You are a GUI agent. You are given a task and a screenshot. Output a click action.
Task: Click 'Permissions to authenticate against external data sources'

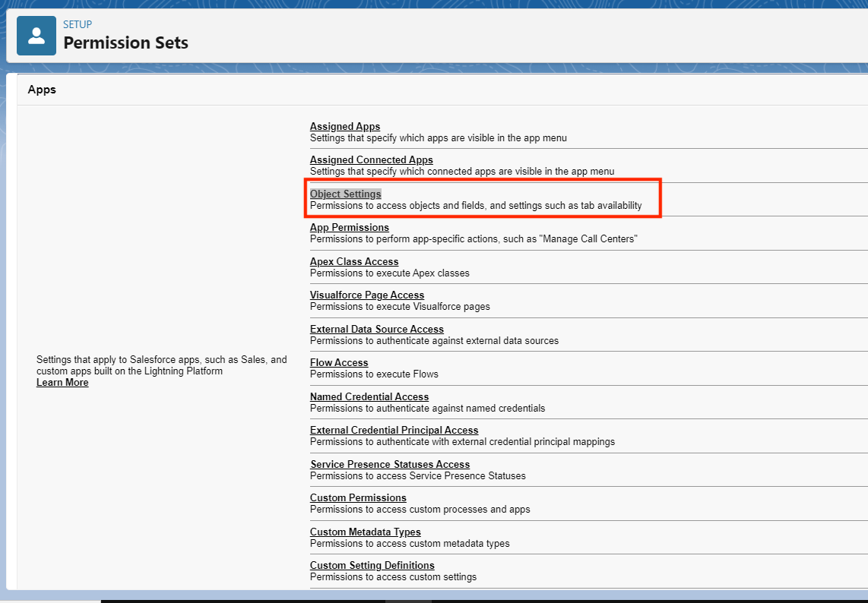click(434, 341)
